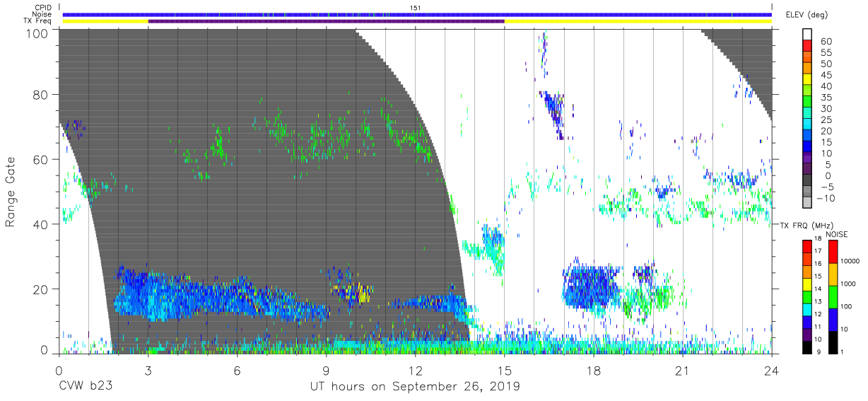Click ELEV color bar label 60
This screenshot has height=401, width=868.
826,42
